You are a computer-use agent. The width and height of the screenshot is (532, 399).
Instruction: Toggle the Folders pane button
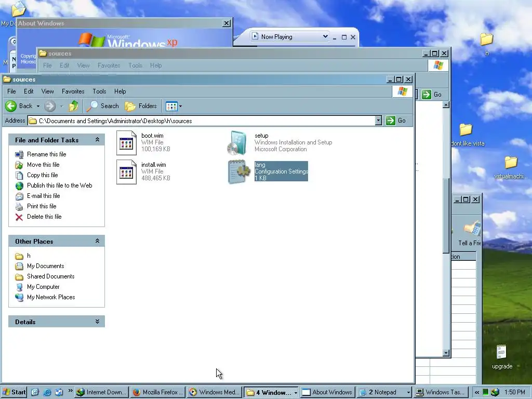pos(140,106)
